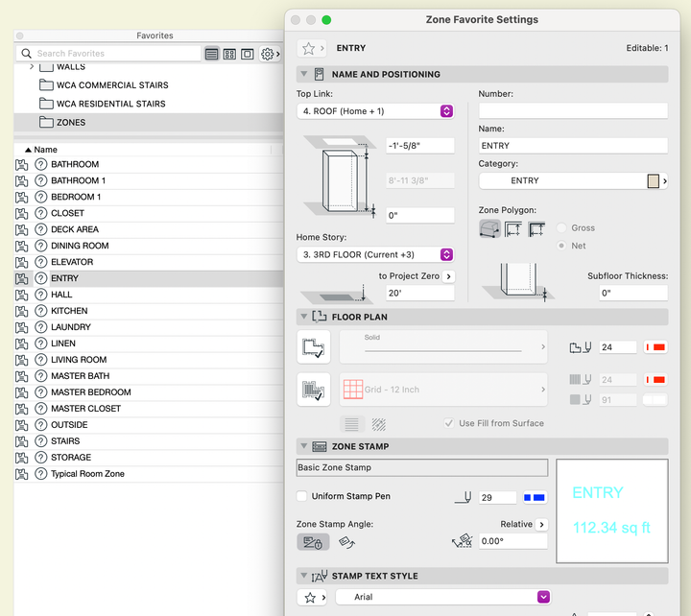Click the search magnifier in Favorites
The image size is (691, 616).
(x=27, y=54)
